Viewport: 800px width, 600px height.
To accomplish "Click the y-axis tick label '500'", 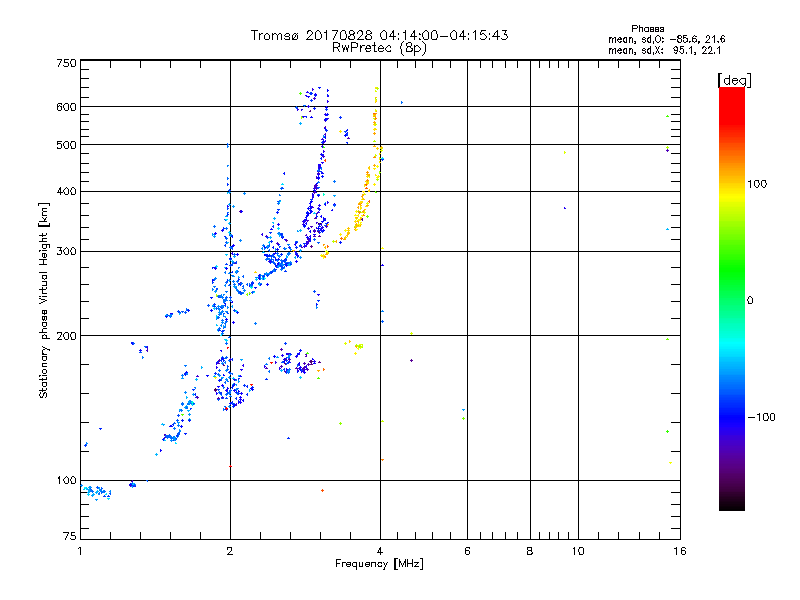I will click(x=67, y=145).
